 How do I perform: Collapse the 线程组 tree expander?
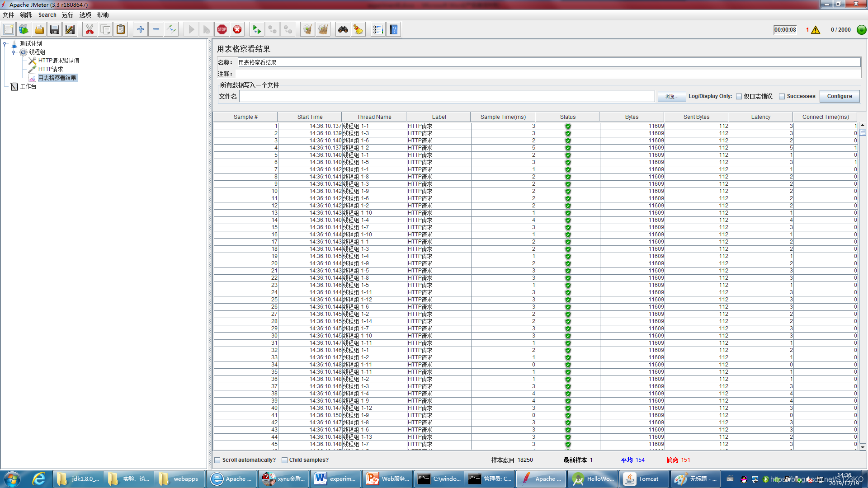(14, 52)
